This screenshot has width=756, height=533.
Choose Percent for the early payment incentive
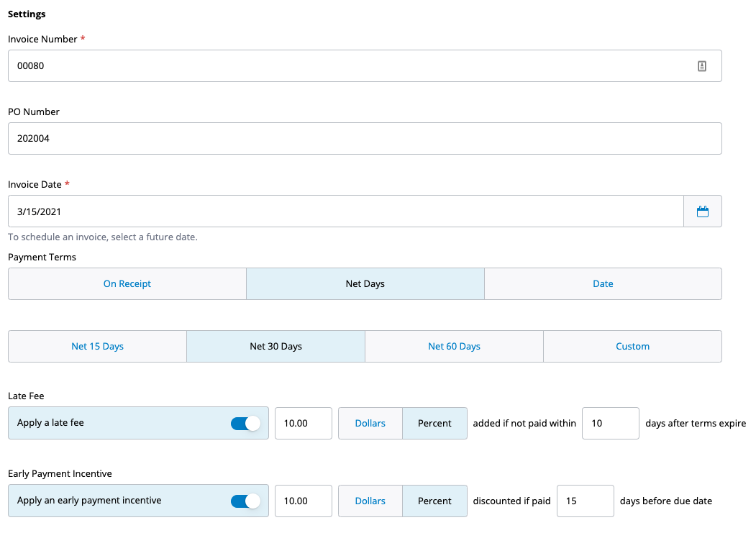434,501
